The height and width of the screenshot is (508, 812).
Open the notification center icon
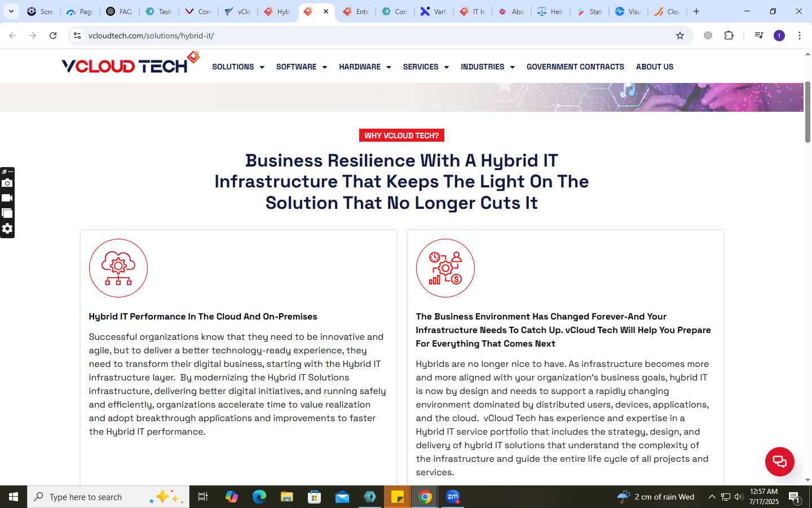(x=794, y=497)
